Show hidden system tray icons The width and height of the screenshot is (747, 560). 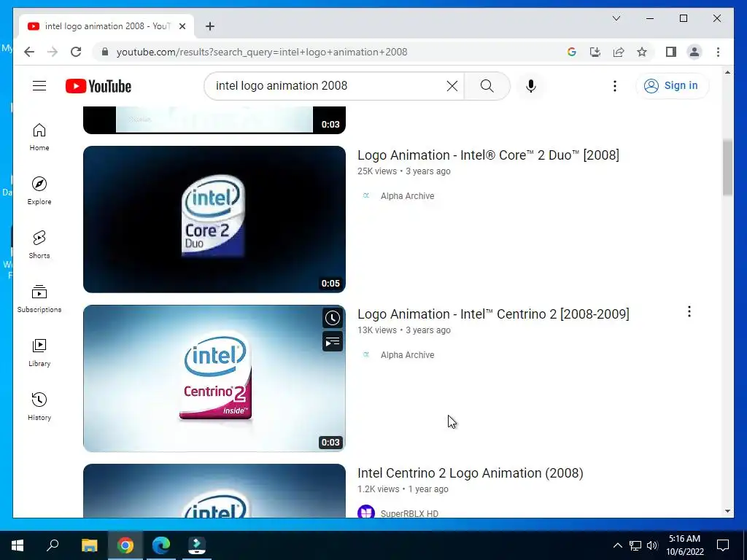pyautogui.click(x=617, y=545)
